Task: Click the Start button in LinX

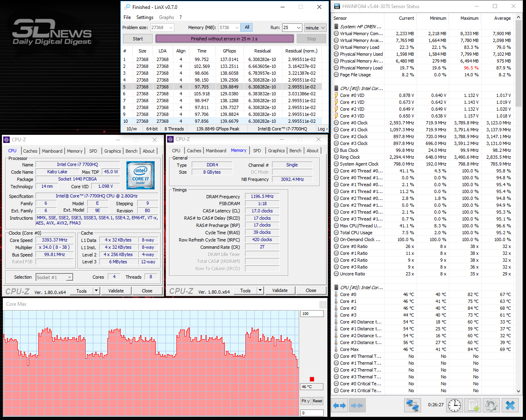Action: click(138, 39)
